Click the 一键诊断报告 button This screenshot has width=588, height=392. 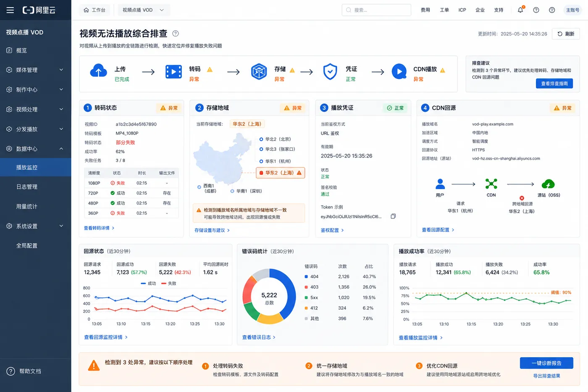(546, 363)
